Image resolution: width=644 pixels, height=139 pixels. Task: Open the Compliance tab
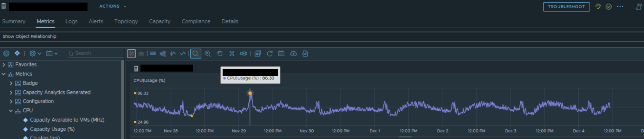click(x=196, y=21)
